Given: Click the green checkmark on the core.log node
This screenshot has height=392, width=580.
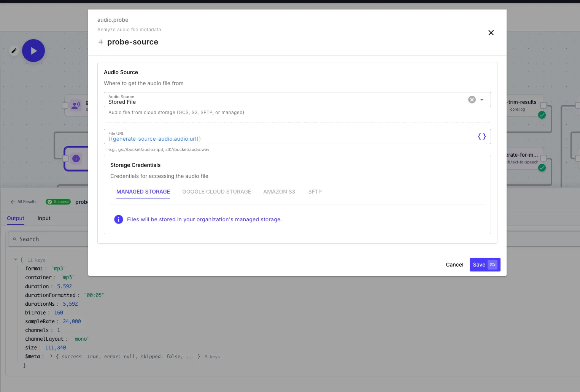Looking at the screenshot, I should tap(542, 114).
